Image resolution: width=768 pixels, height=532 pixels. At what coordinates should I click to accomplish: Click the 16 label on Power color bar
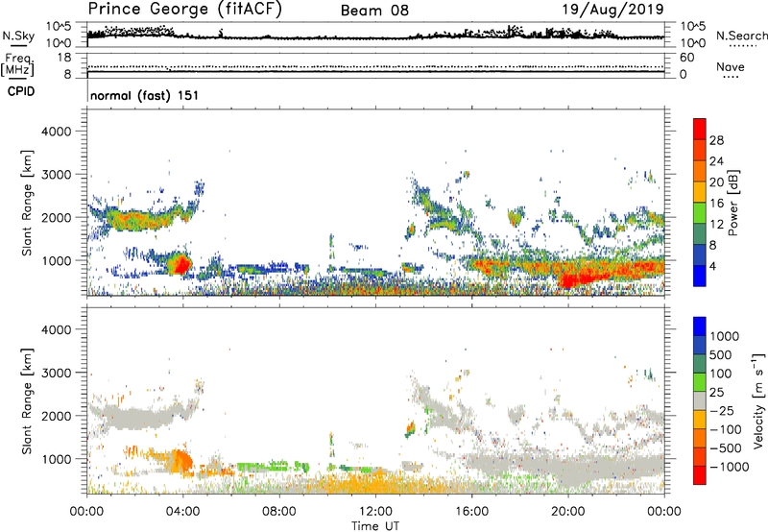(x=716, y=204)
